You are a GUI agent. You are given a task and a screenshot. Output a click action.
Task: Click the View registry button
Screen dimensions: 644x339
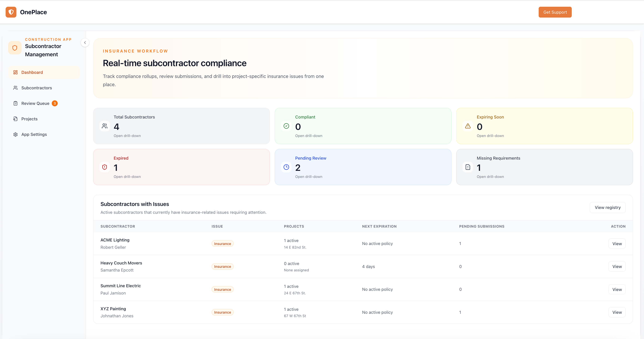pos(608,207)
